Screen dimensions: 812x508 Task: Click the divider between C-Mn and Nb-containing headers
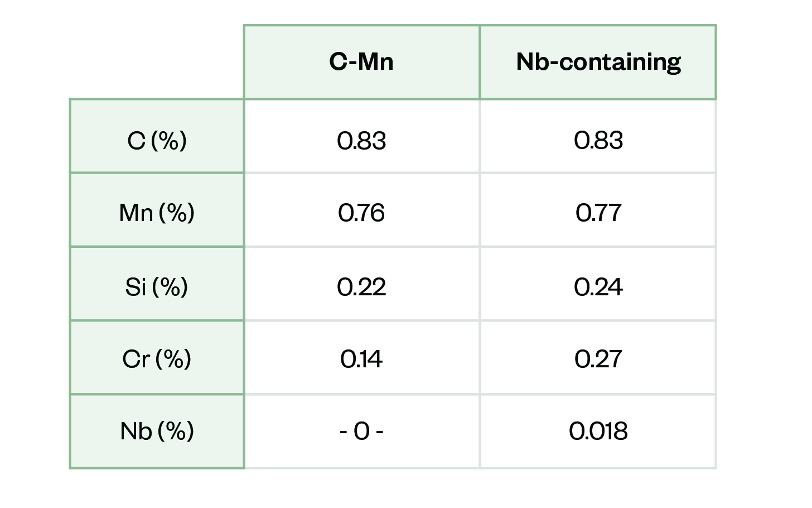click(480, 62)
